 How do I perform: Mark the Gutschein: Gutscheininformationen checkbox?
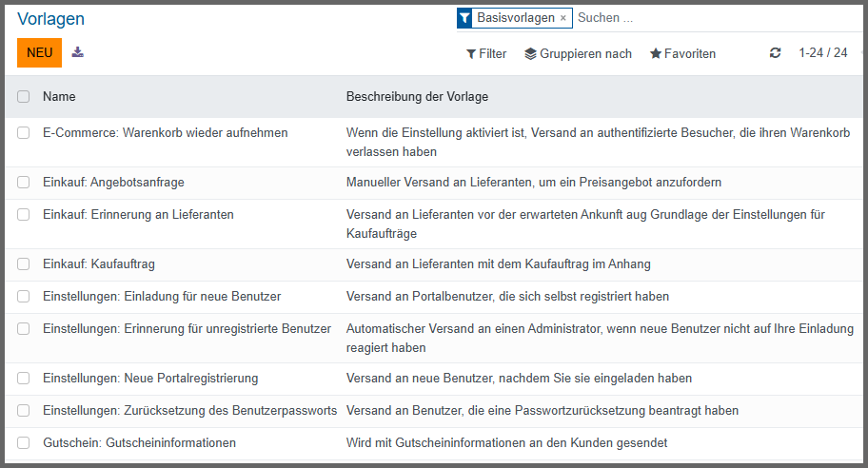(x=24, y=442)
